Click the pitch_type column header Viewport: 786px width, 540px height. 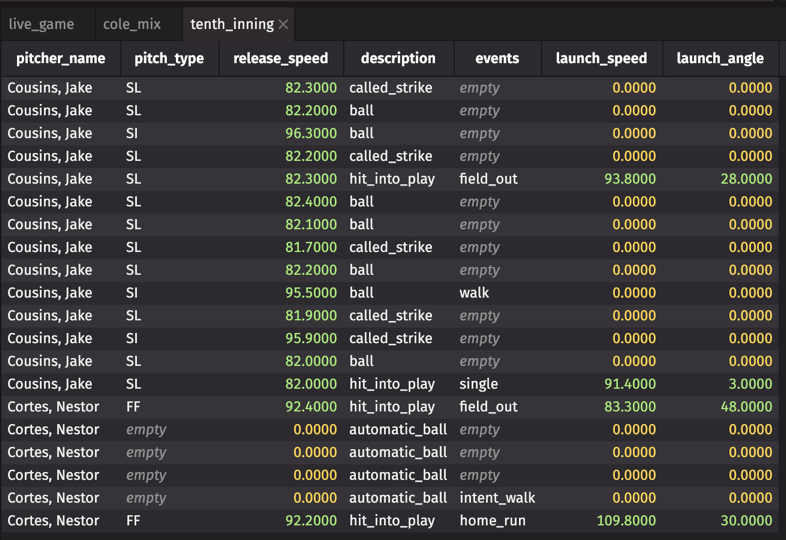(x=169, y=58)
